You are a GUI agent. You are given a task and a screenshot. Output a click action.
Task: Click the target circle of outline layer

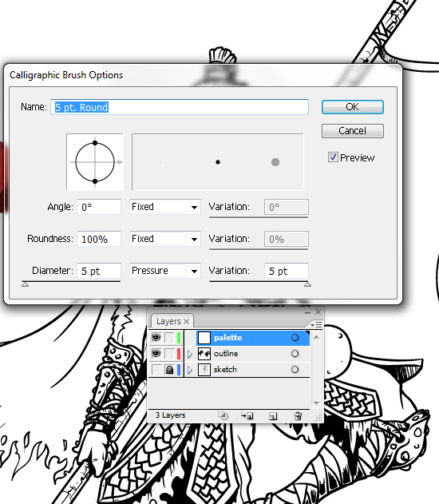tap(295, 354)
